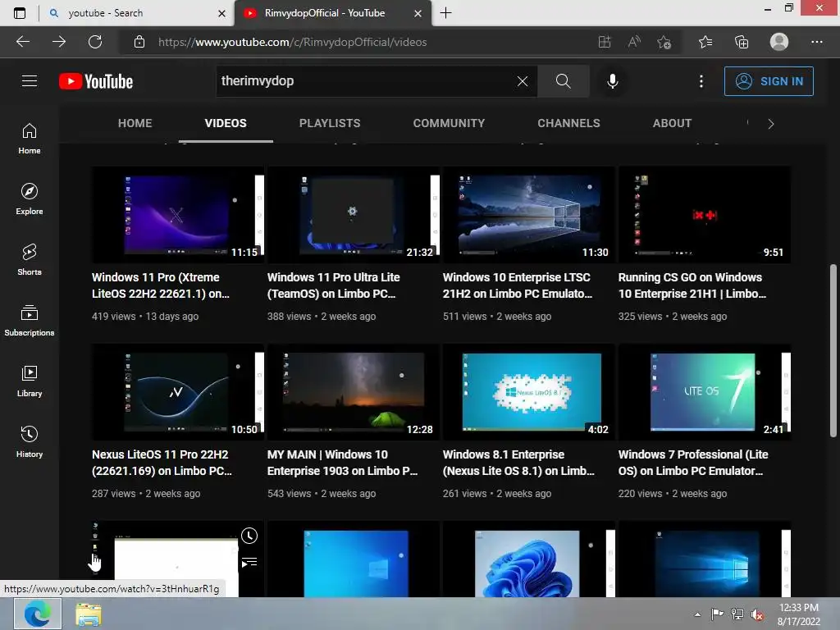840x630 pixels.
Task: Click the page vertical scrollbar thumb
Action: 833,351
